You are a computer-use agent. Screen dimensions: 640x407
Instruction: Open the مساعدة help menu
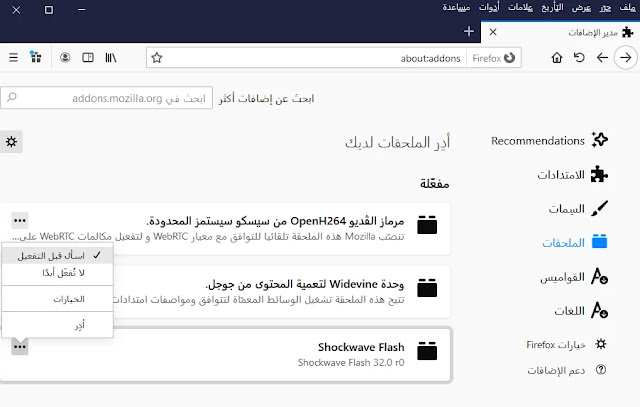click(x=456, y=7)
